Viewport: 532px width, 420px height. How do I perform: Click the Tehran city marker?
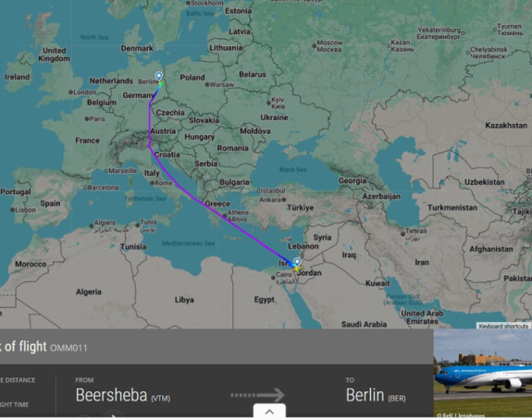point(402,234)
